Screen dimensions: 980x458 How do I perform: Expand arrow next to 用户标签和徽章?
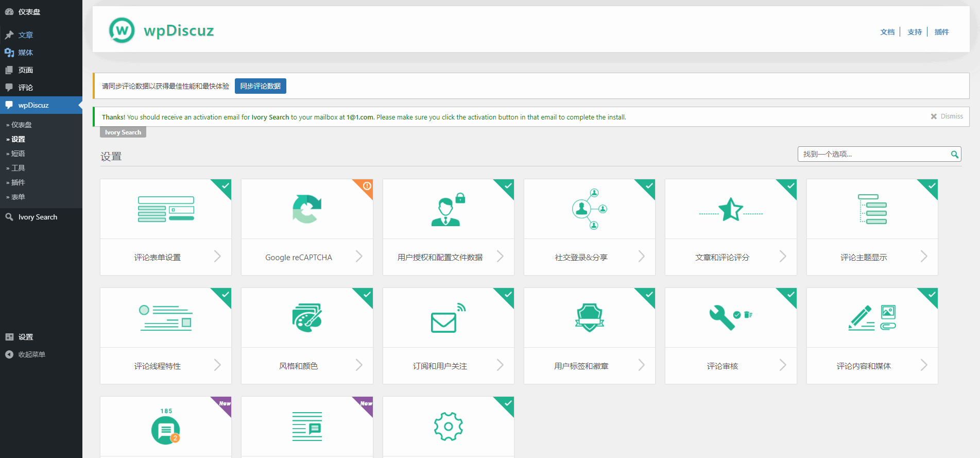coord(641,365)
